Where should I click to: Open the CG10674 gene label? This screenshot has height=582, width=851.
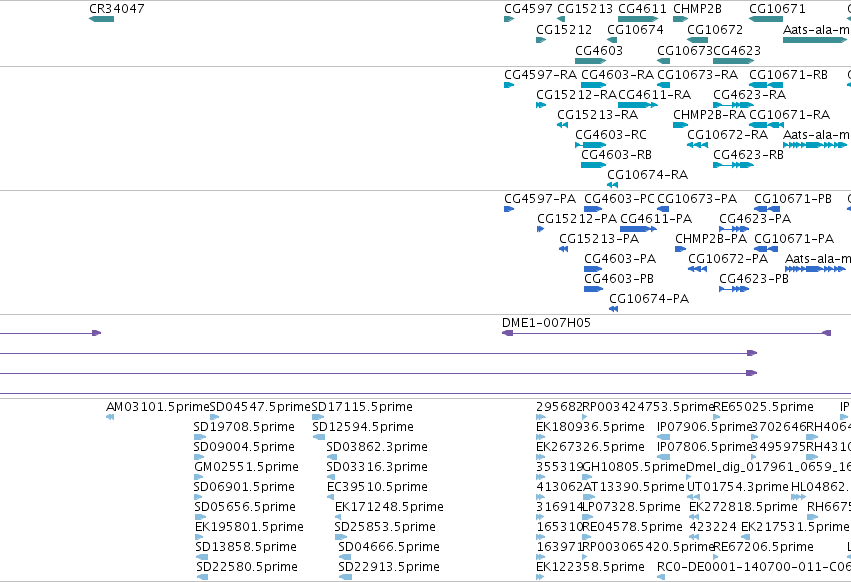635,30
